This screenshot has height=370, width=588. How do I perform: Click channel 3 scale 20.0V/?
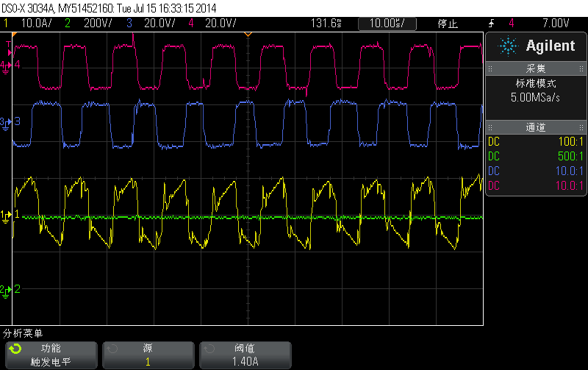point(159,24)
